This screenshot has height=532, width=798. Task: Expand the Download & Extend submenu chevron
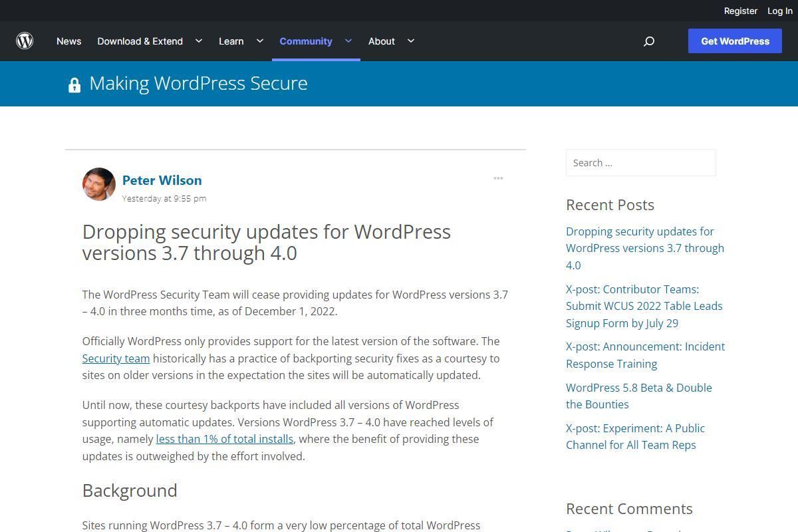[198, 41]
